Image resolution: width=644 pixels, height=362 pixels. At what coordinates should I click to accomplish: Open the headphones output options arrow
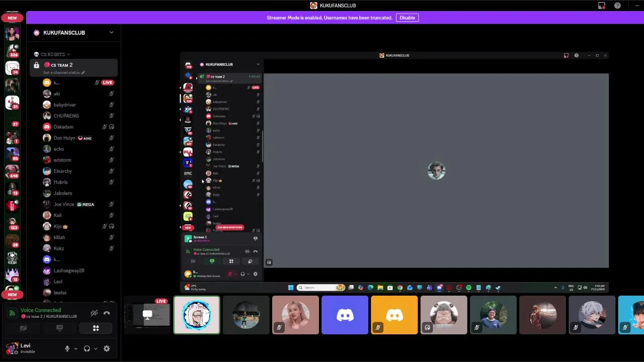click(96, 348)
